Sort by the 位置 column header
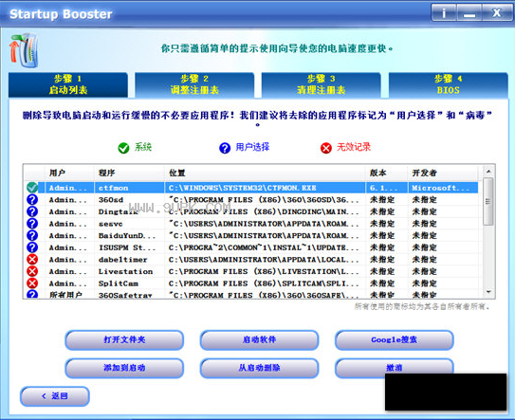 (x=265, y=173)
